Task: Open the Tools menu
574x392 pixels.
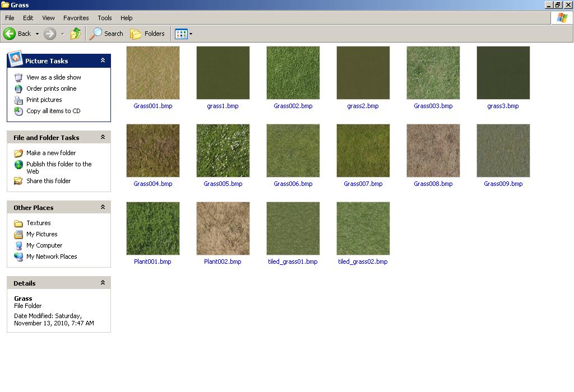Action: pyautogui.click(x=105, y=18)
